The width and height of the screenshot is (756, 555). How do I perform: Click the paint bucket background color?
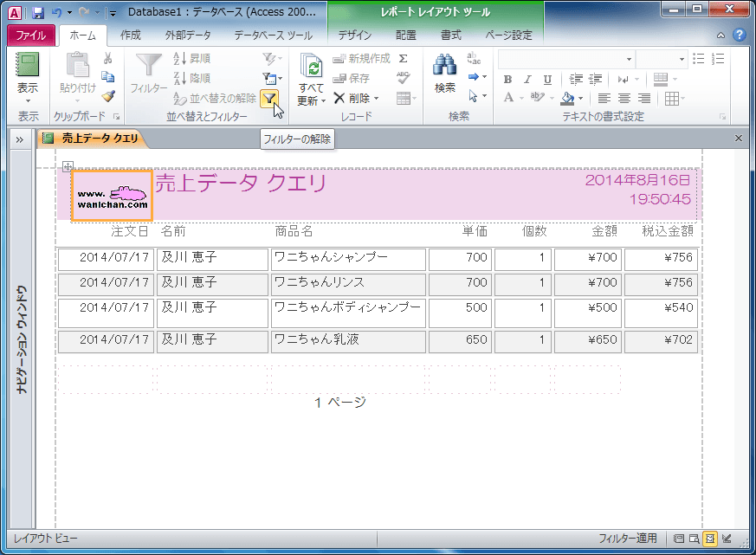click(568, 98)
